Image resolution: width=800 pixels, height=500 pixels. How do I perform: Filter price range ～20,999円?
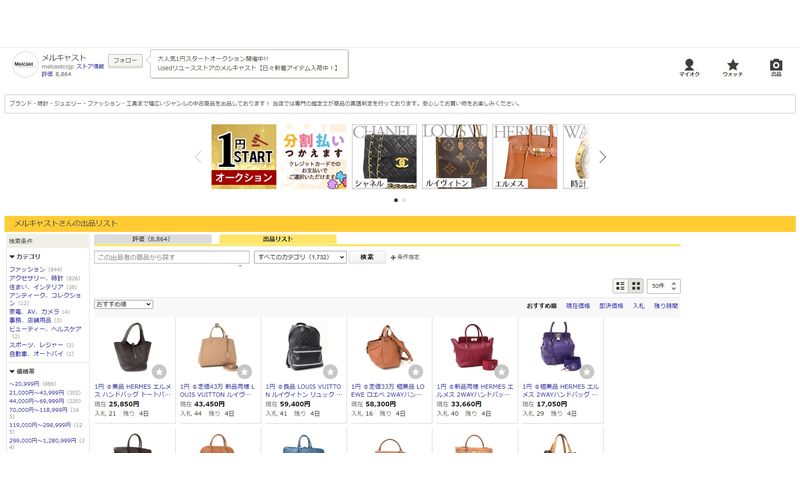pos(24,384)
